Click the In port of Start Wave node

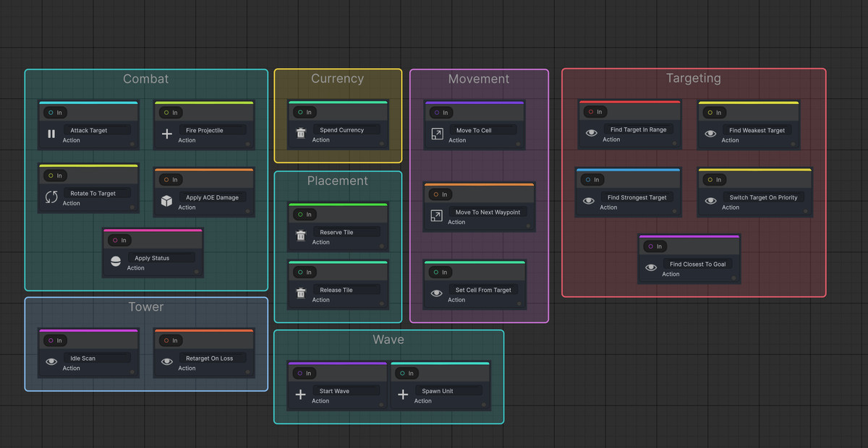pos(304,374)
